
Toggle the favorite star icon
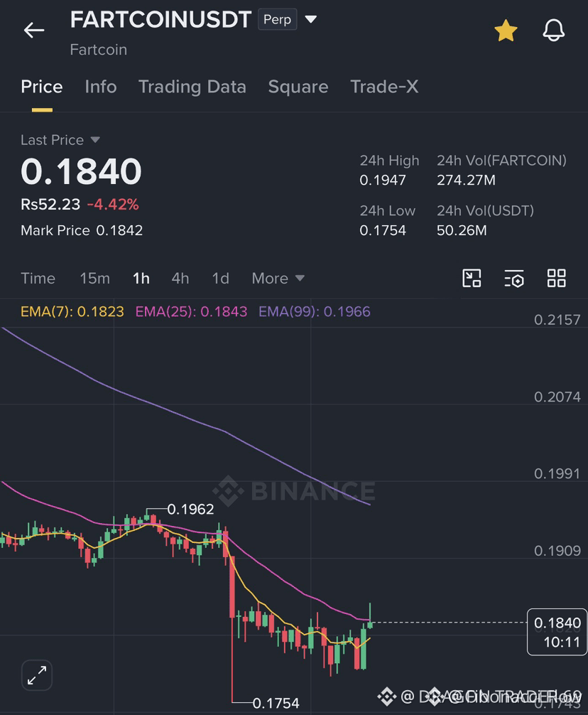click(x=506, y=31)
